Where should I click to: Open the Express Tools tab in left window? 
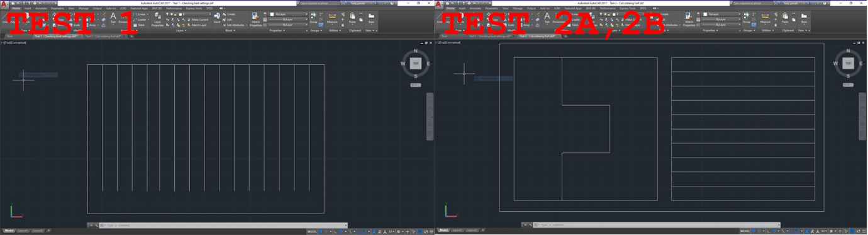[194, 8]
